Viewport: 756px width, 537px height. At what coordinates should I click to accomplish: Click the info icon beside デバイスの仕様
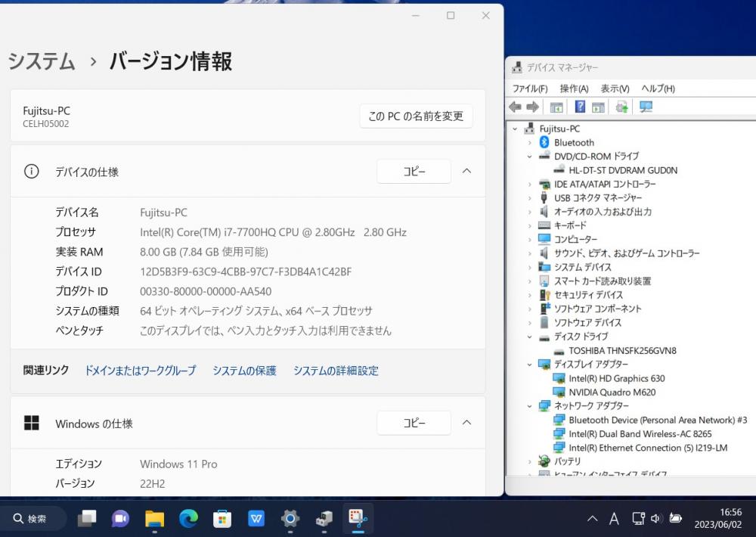click(31, 171)
